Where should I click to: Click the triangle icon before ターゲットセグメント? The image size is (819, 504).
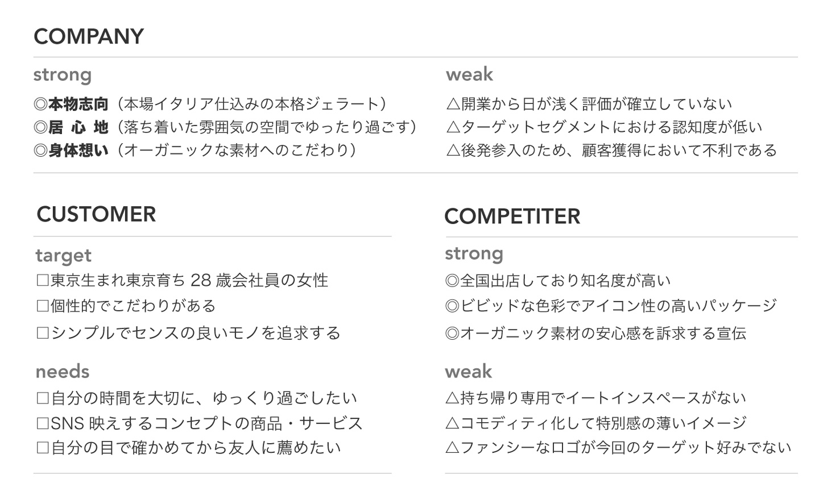click(x=453, y=127)
